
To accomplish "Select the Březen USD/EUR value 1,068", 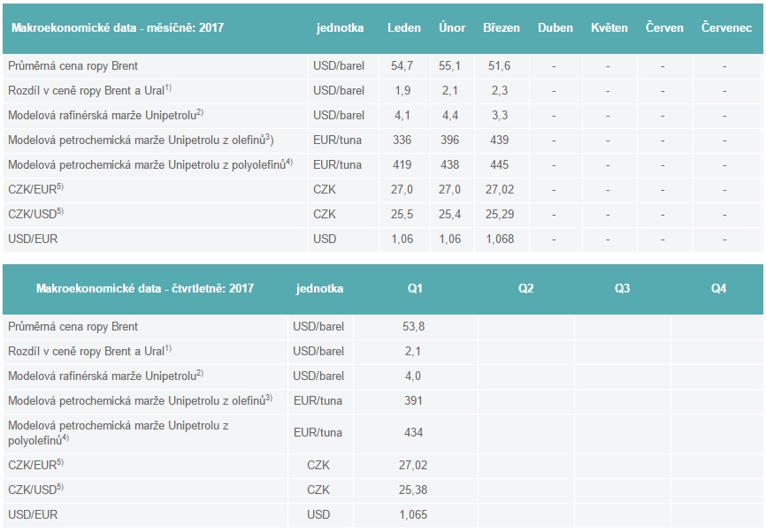I will click(x=499, y=239).
